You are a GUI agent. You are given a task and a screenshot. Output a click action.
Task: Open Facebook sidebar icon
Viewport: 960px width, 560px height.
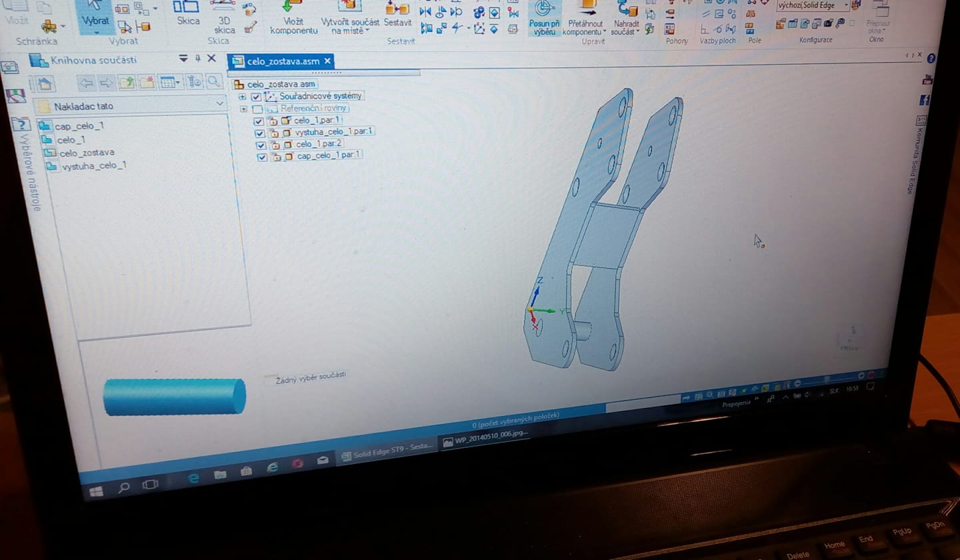pyautogui.click(x=925, y=101)
